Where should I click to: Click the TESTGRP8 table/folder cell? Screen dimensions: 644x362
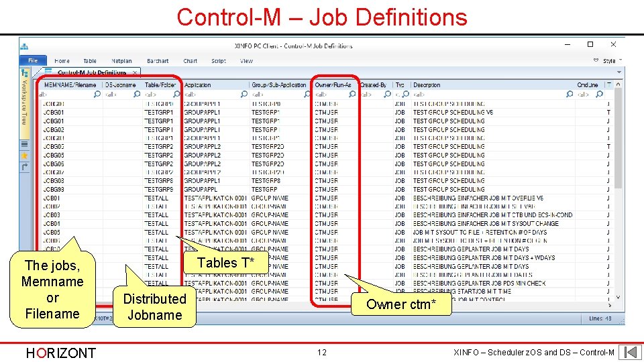(158, 180)
